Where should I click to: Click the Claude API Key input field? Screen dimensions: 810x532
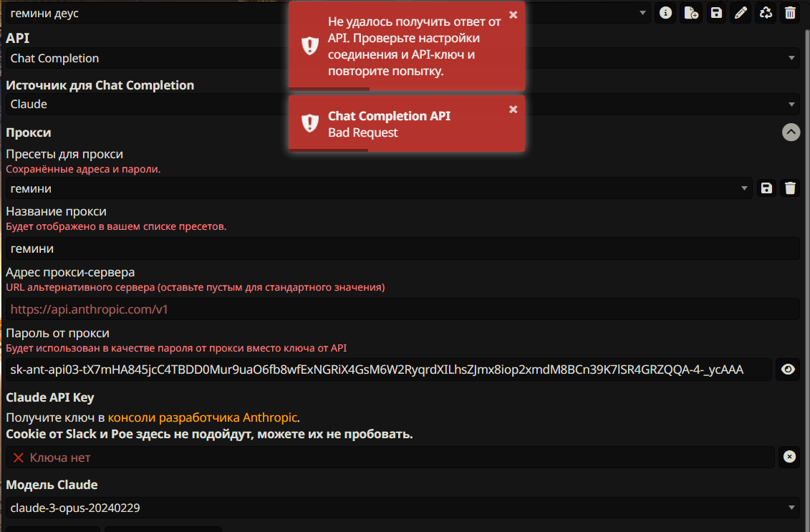(x=390, y=457)
